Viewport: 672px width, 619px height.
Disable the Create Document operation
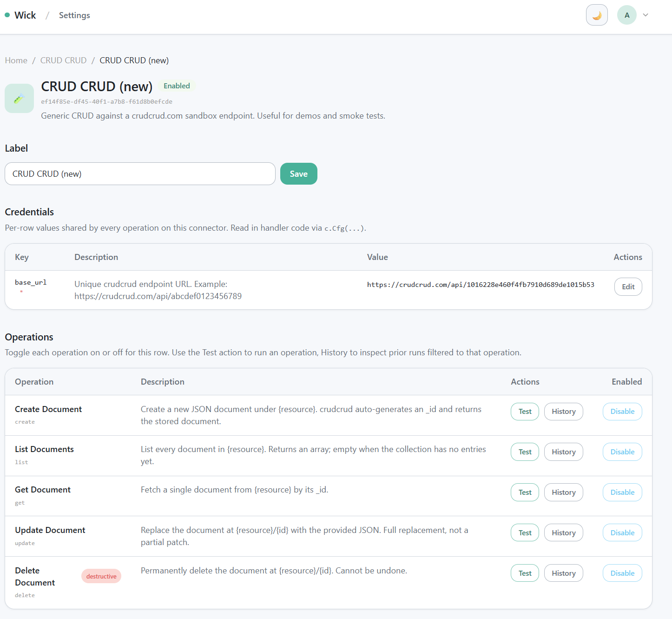pyautogui.click(x=622, y=412)
